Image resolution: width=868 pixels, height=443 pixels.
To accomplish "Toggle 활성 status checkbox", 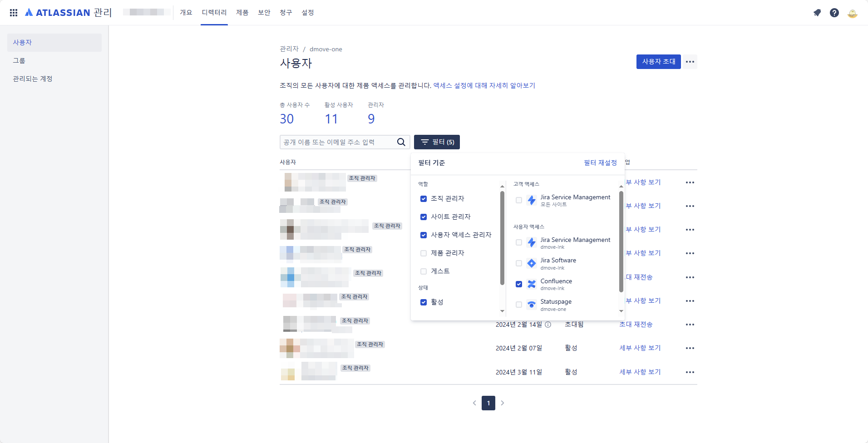I will (x=424, y=302).
